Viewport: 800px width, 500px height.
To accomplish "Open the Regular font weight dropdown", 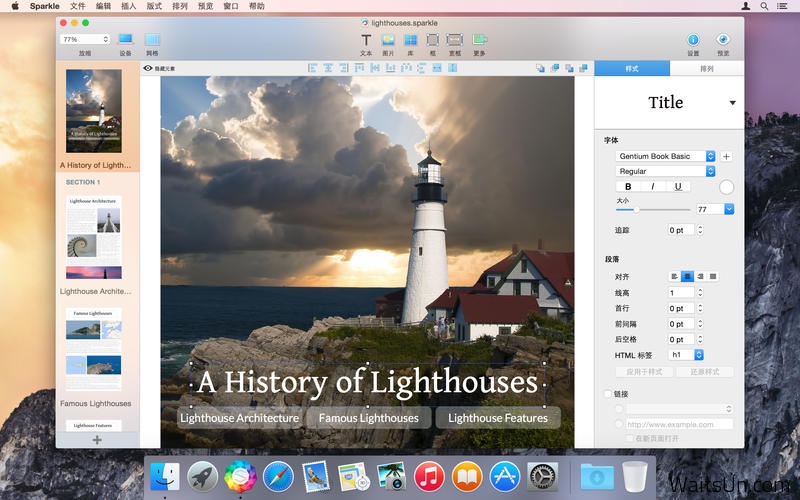I will [665, 171].
